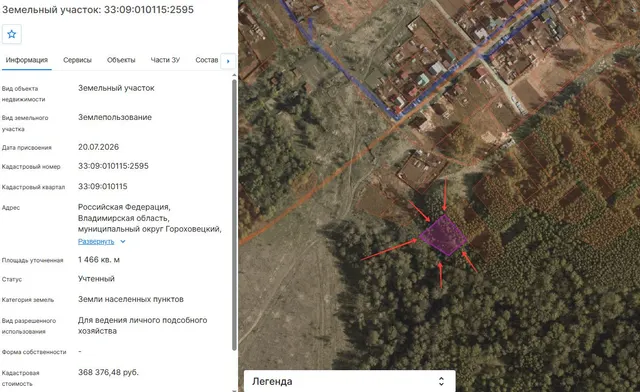Click the date value 20.07.2026
Screen dimensions: 640x392
[98, 147]
